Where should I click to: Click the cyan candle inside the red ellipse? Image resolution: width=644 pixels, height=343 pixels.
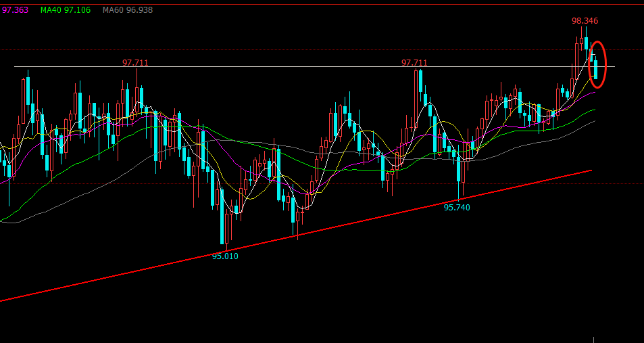point(595,69)
